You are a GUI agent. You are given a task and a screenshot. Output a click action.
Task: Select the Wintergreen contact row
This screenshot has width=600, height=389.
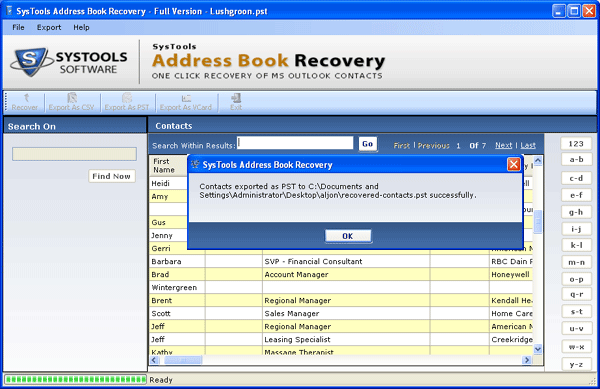pyautogui.click(x=341, y=288)
